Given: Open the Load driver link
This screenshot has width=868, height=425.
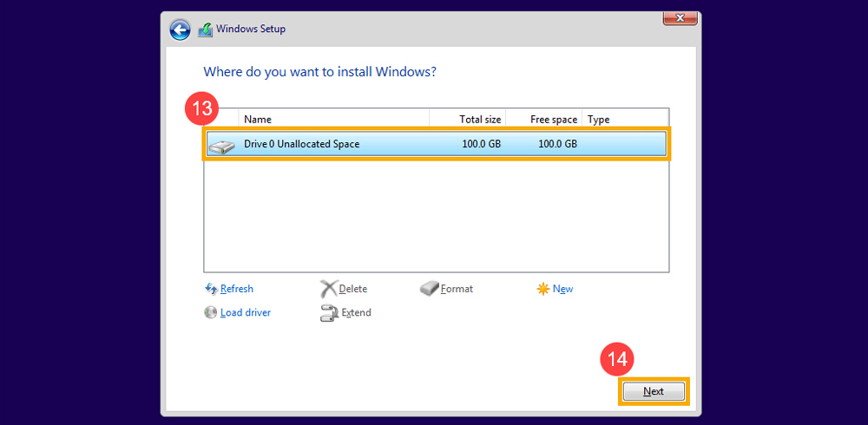Looking at the screenshot, I should [x=246, y=312].
